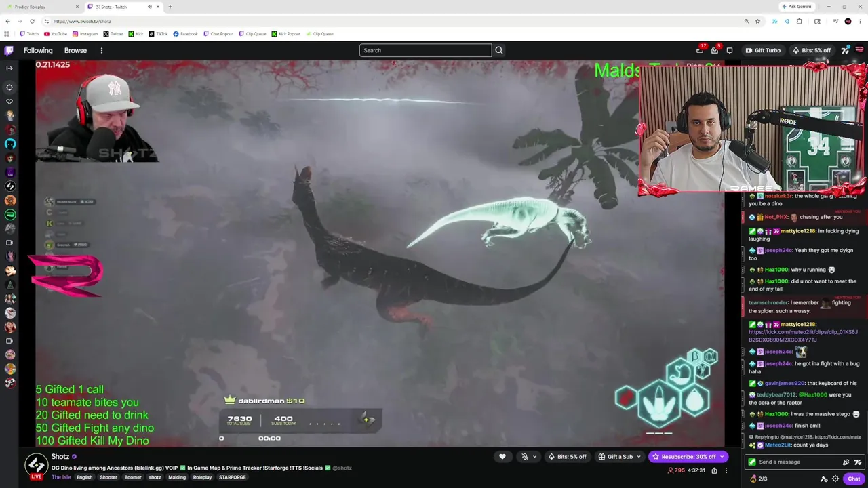The image size is (868, 488).
Task: Toggle the notification bell for Shotz
Action: point(524,457)
